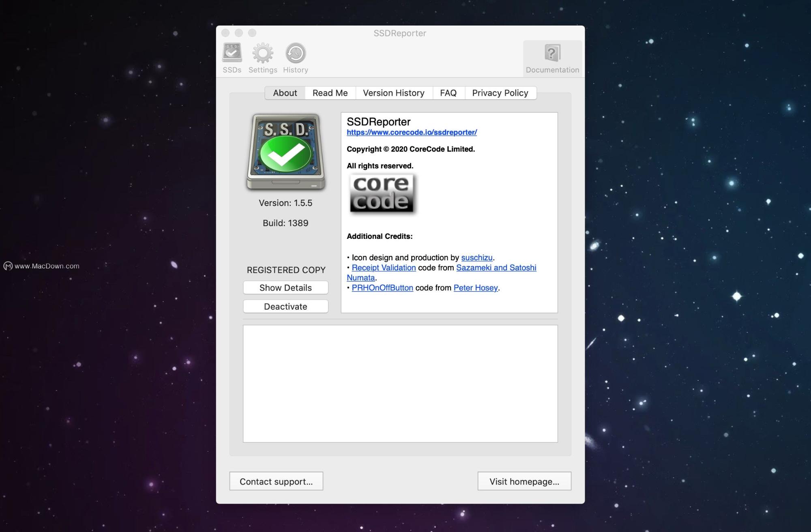Click the SSDReporter window title
Image resolution: width=811 pixels, height=532 pixels.
tap(400, 33)
